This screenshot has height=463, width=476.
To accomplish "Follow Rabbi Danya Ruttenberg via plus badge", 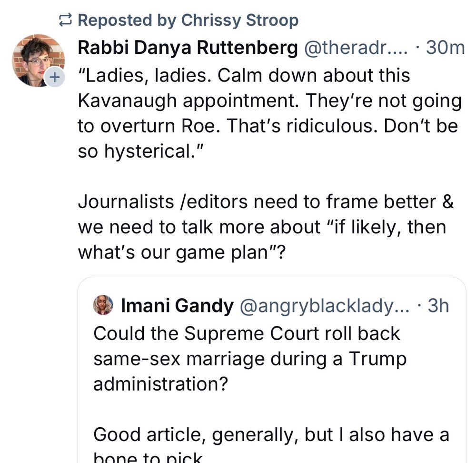I will click(x=55, y=77).
